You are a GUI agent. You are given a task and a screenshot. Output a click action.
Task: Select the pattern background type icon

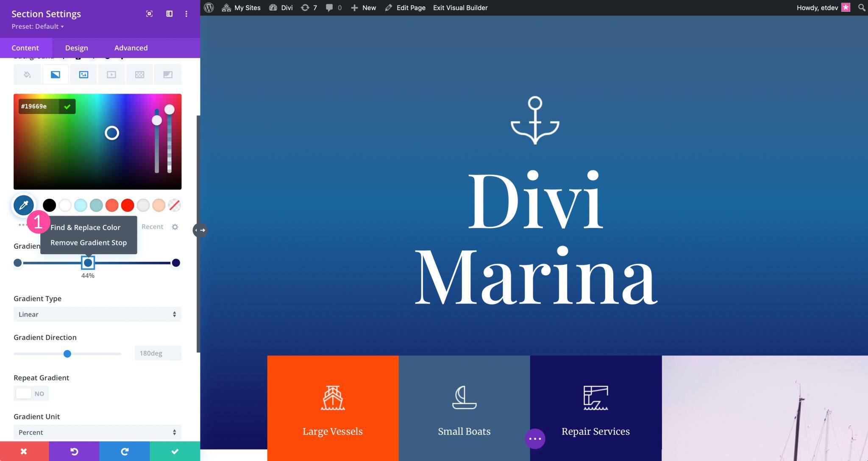click(x=139, y=74)
